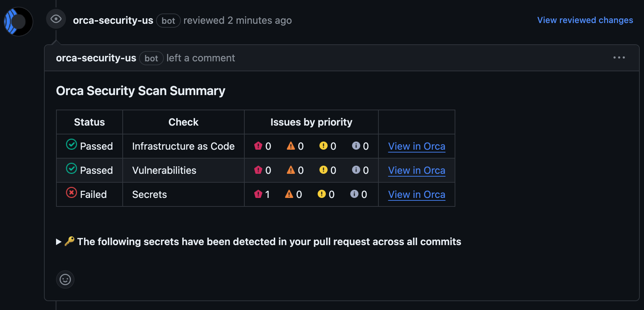The width and height of the screenshot is (644, 310).
Task: Click the green Passed check icon for Infrastructure as Code
Action: [x=72, y=144]
